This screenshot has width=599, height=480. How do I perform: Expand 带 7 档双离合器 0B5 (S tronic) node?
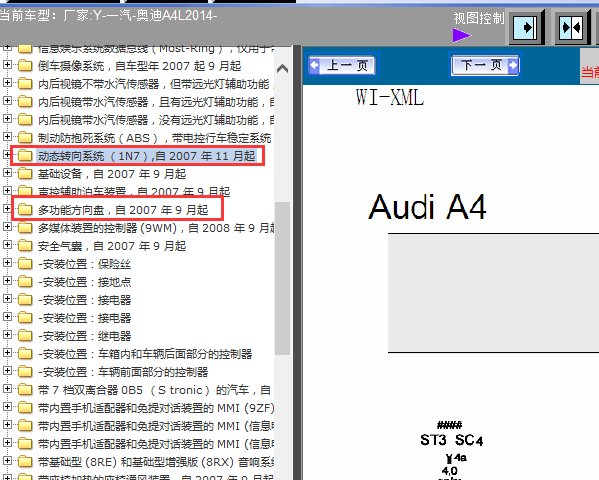pos(7,389)
